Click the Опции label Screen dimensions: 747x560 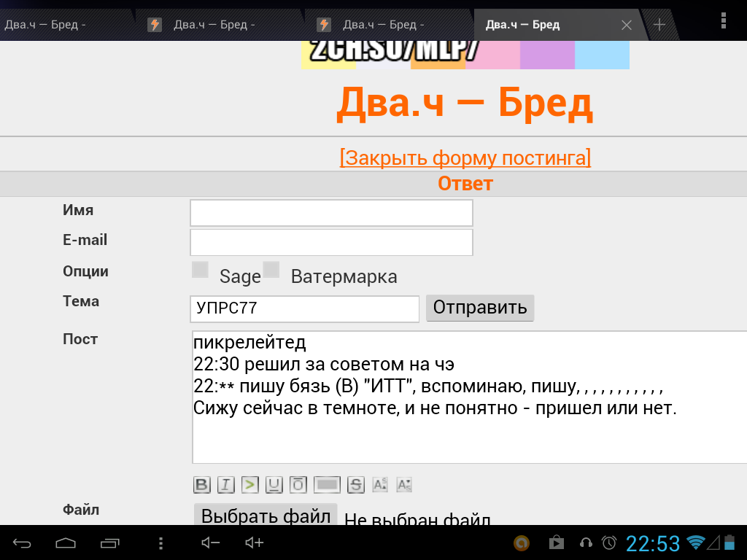pyautogui.click(x=86, y=271)
